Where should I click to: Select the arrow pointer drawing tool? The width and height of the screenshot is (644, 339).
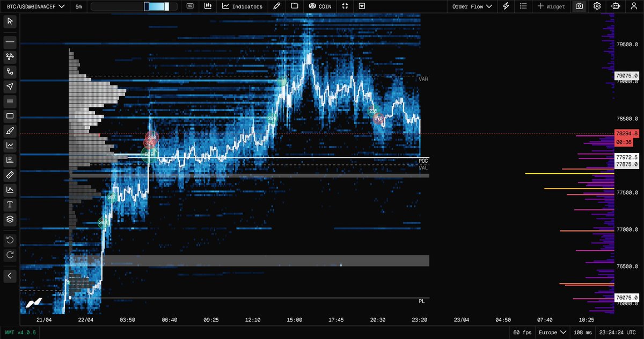tap(10, 86)
